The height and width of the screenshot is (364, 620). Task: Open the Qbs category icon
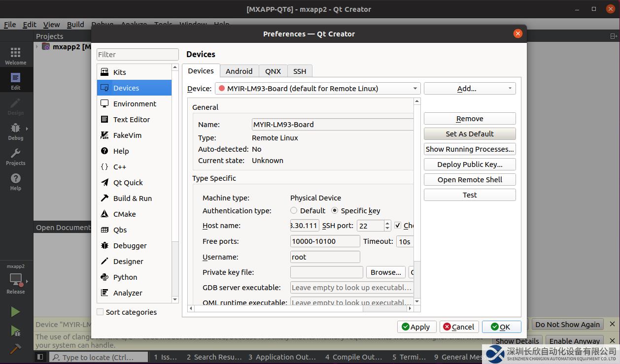pyautogui.click(x=104, y=230)
